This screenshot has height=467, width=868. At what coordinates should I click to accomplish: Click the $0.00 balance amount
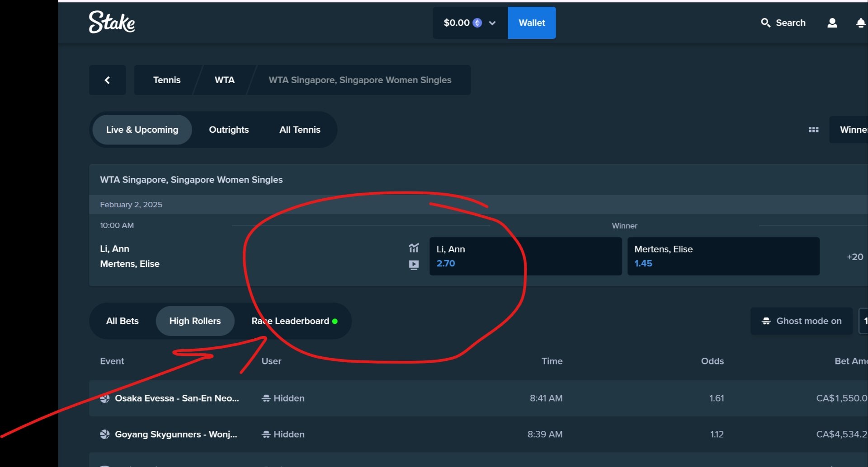click(457, 23)
